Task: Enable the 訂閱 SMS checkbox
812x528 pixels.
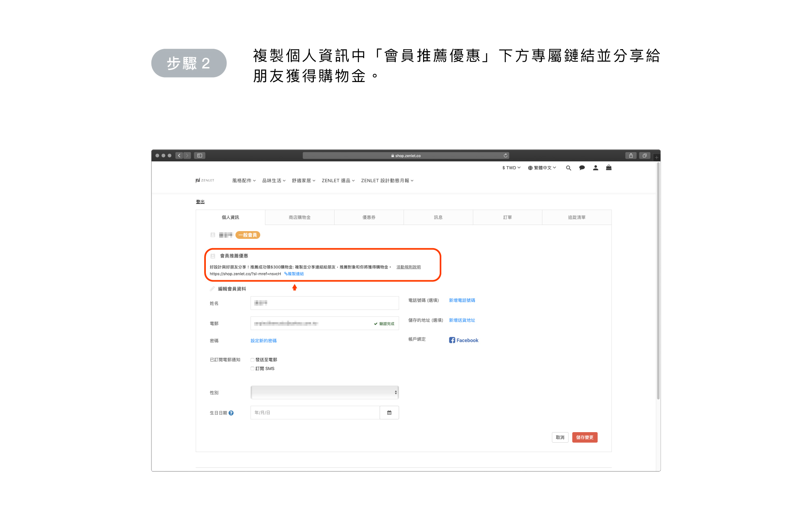Action: [x=253, y=369]
